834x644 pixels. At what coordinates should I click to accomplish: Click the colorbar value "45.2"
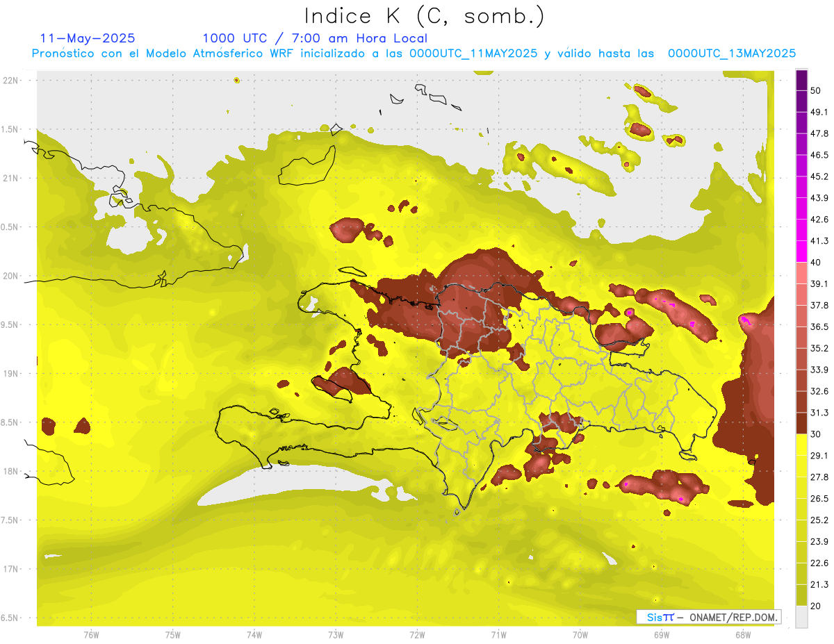pos(819,176)
